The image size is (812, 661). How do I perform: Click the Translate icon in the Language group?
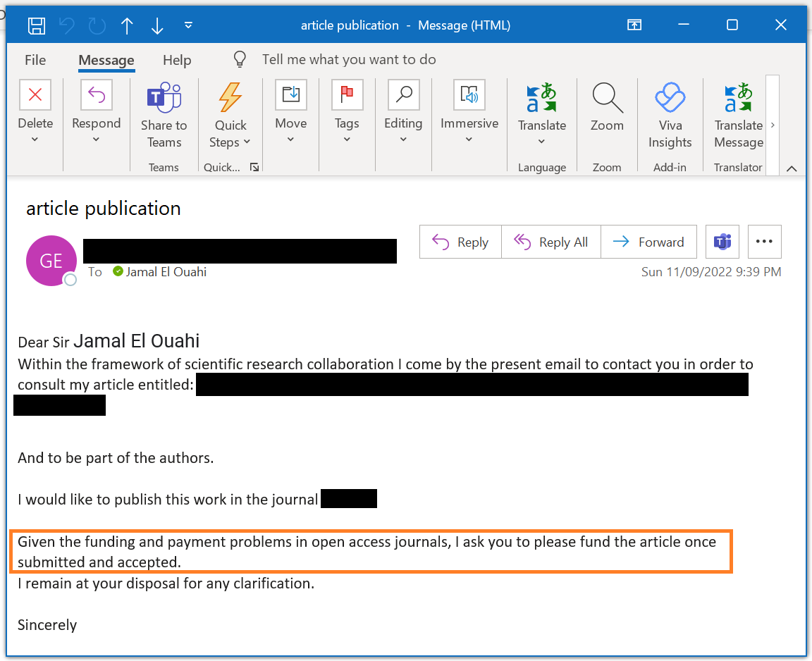click(x=541, y=97)
